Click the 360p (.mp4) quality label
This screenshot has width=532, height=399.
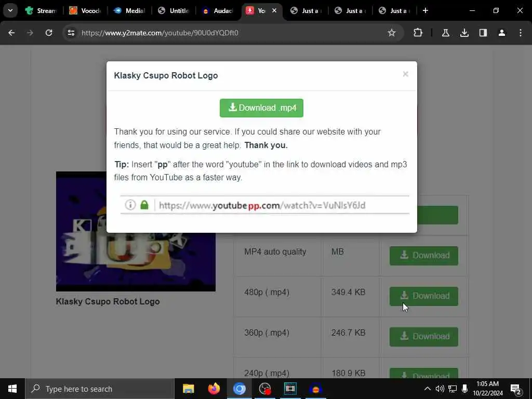[267, 332]
